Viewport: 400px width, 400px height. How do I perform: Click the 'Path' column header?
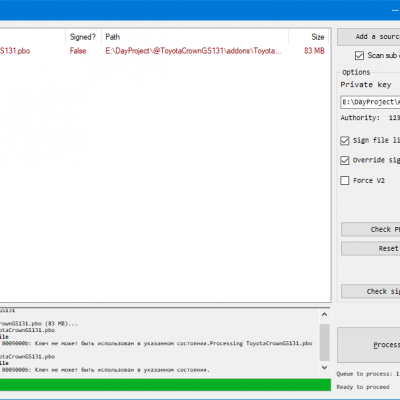[195, 37]
